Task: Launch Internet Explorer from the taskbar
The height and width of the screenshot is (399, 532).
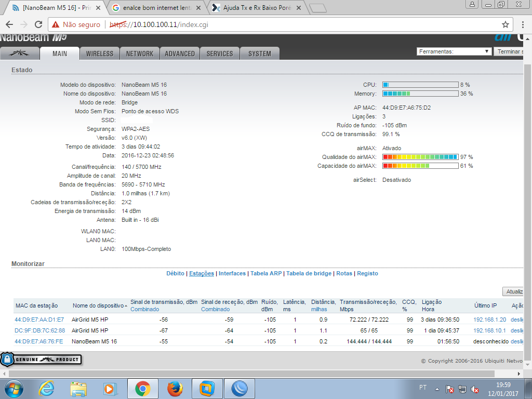Action: tap(47, 388)
